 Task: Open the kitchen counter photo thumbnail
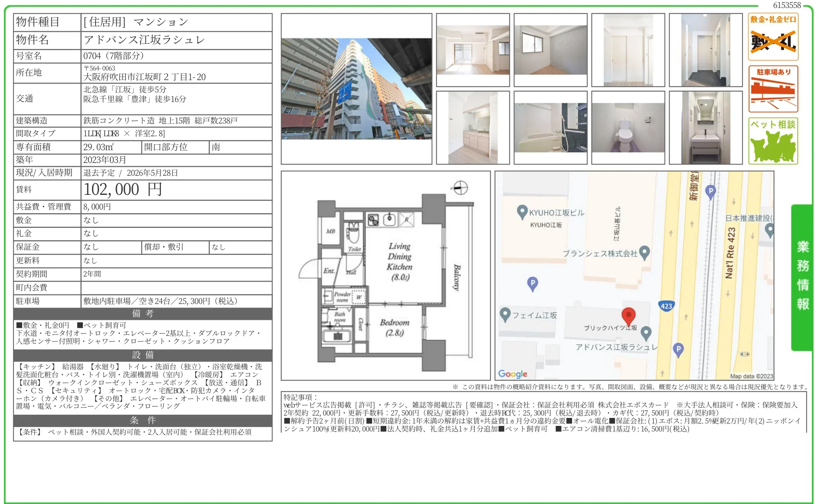(472, 127)
